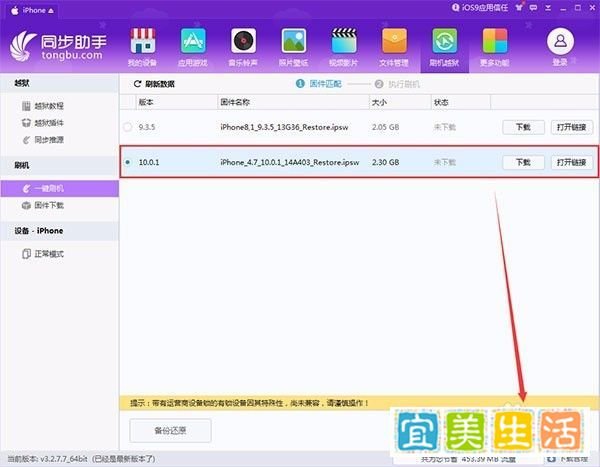
Task: Open the 音乐铃声 vinyl record icon
Action: pyautogui.click(x=243, y=41)
